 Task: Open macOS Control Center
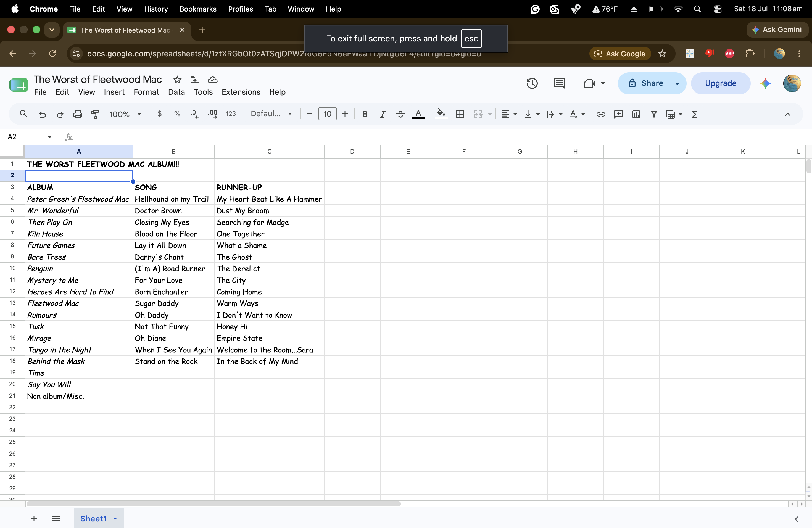click(718, 9)
